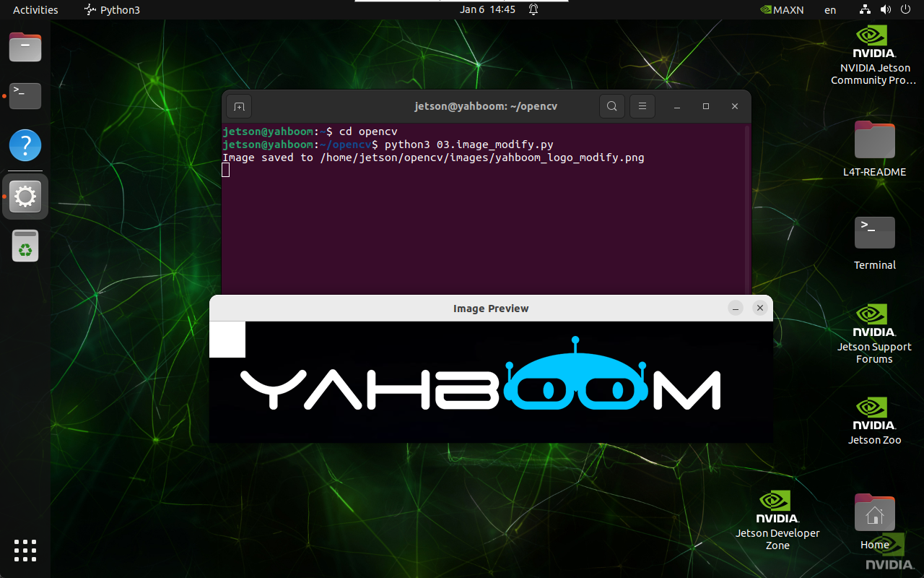Viewport: 924px width, 578px height.
Task: Open a new terminal tab
Action: coord(239,106)
